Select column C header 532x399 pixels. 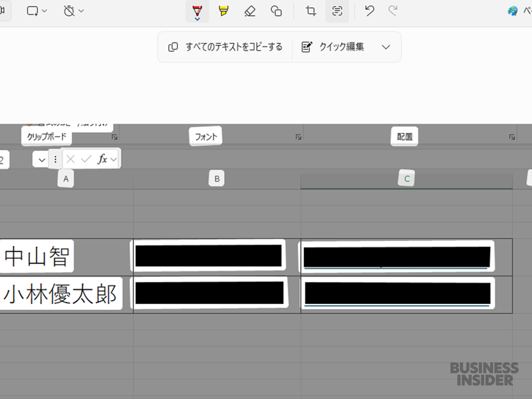406,178
